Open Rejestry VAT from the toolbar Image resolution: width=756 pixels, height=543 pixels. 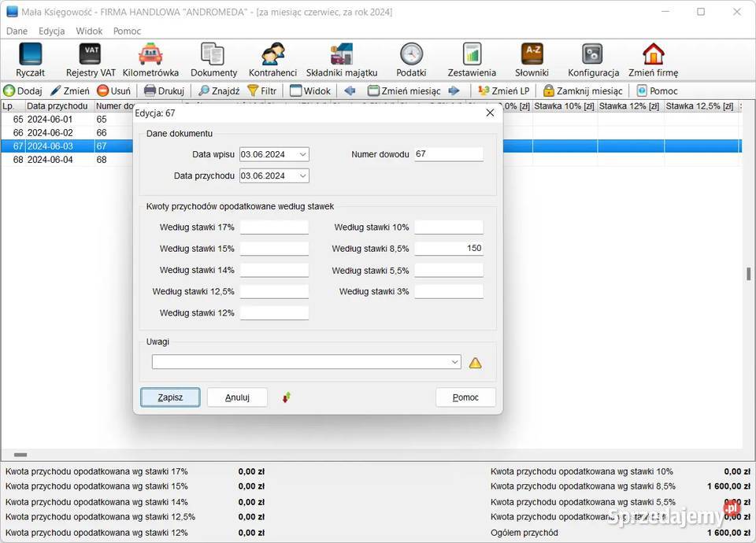coord(91,60)
